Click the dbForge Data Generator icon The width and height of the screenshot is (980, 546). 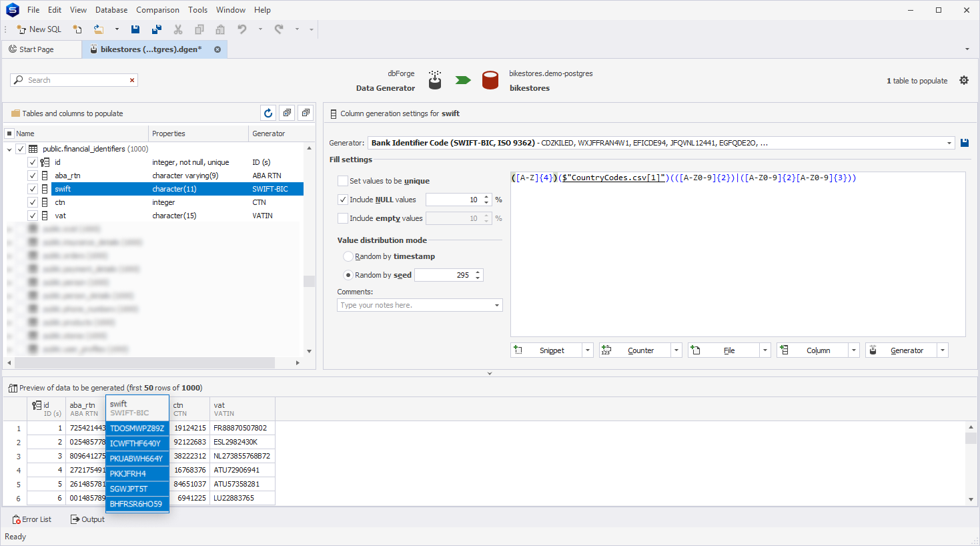435,80
